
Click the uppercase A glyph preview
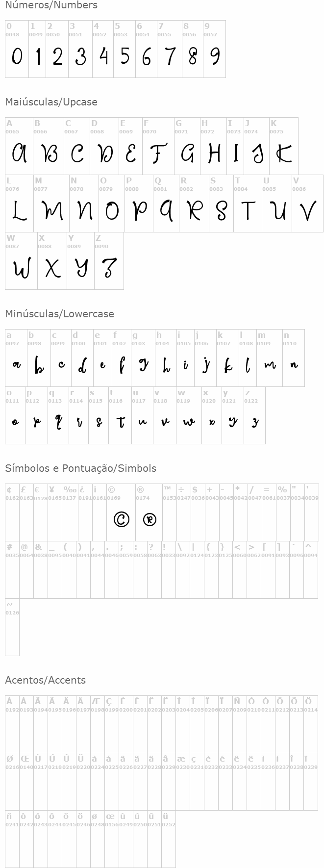click(x=19, y=153)
